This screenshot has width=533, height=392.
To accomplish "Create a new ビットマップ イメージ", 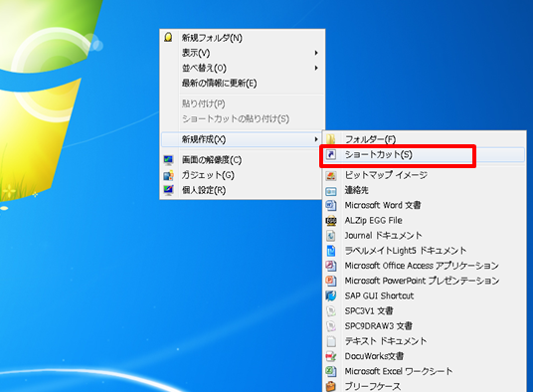I will pos(424,175).
